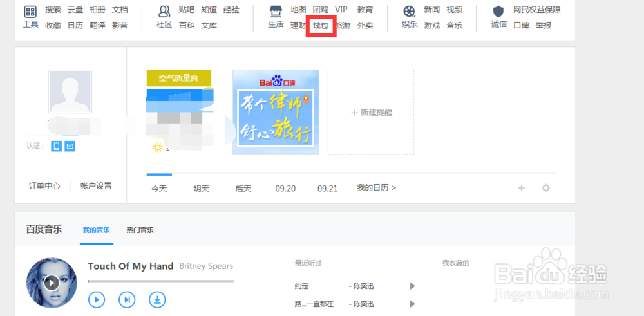Open 相册 link
Screen dimensions: 644x316
(97, 10)
